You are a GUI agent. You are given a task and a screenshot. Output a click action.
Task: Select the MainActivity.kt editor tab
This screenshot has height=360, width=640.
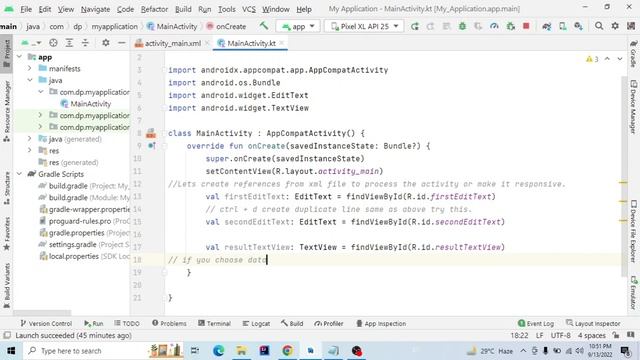click(x=251, y=43)
